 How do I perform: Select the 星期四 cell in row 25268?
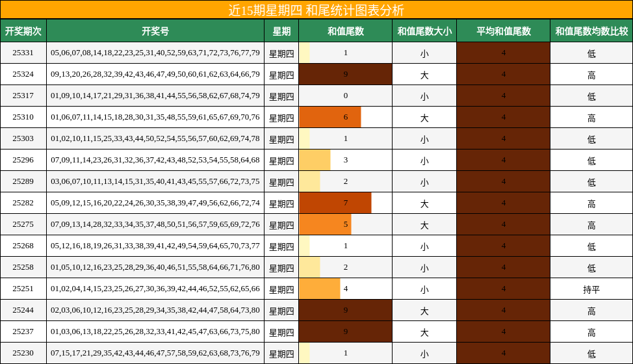pyautogui.click(x=281, y=246)
